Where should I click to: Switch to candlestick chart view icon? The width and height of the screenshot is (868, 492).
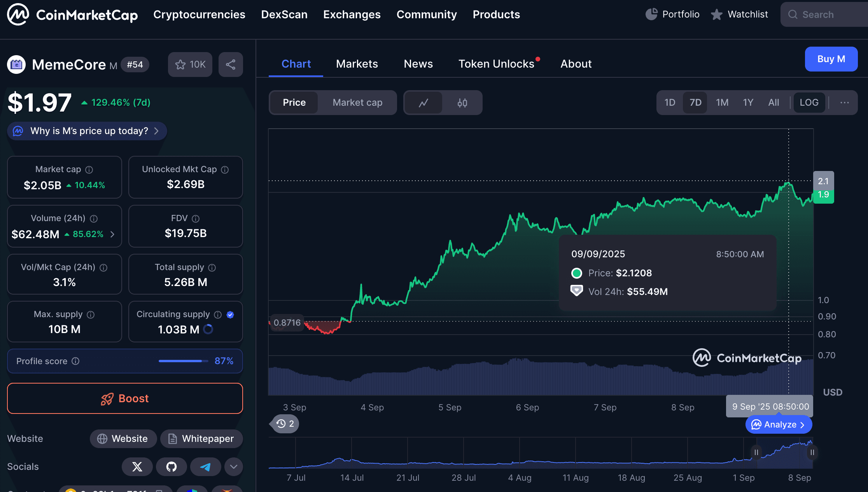pos(462,103)
